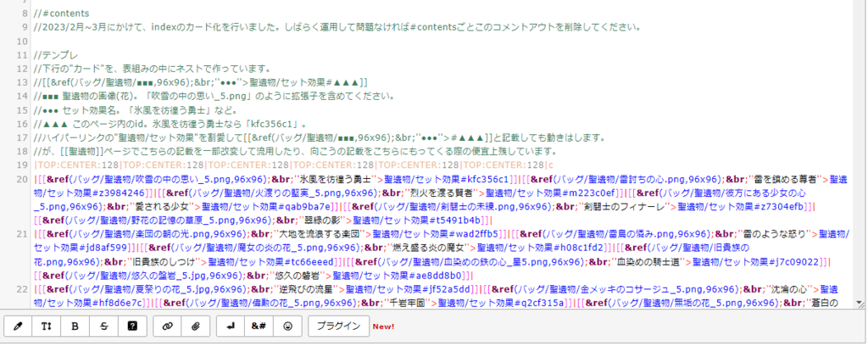Click text 旧貴族のしつけ in the editor
The image size is (868, 352).
click(x=165, y=261)
